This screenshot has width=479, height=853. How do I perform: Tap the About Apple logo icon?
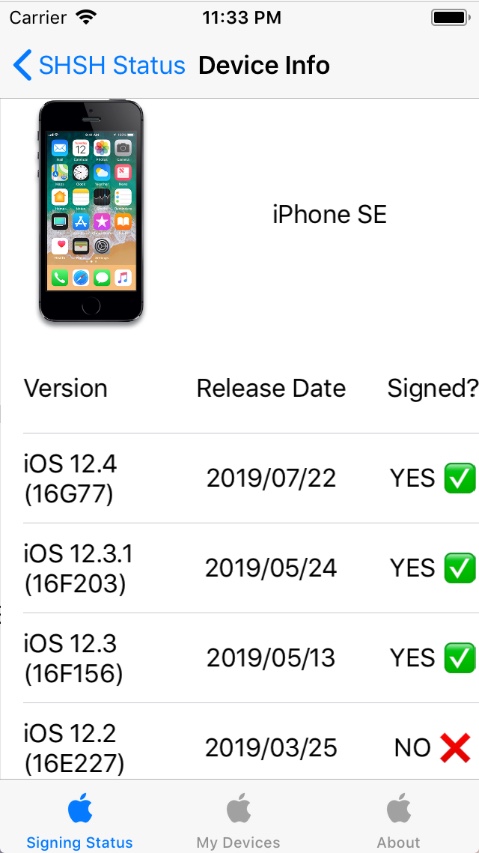pos(399,808)
